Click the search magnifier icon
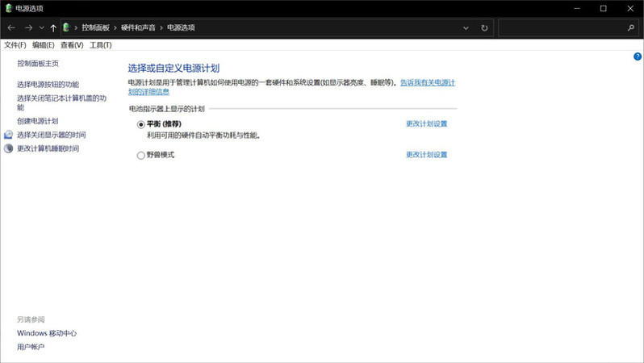Screen dimensions: 644x363 [631, 27]
